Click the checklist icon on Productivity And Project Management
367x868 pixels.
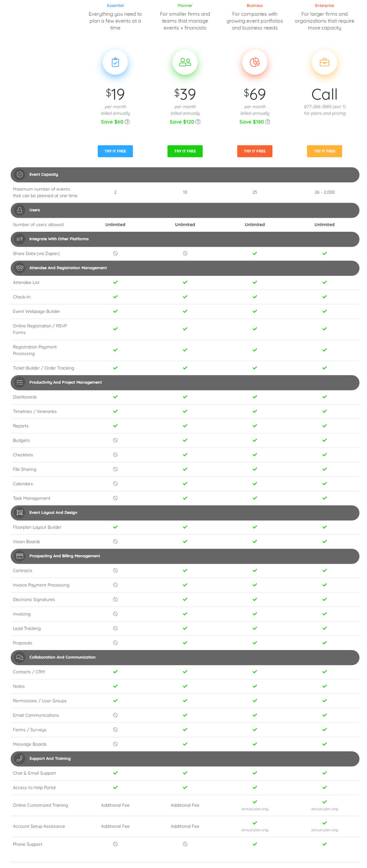point(20,383)
